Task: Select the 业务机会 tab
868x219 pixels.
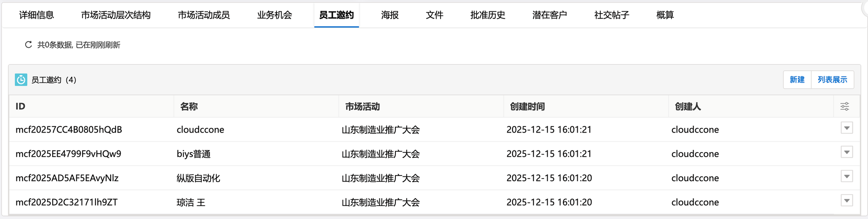Action: [274, 15]
